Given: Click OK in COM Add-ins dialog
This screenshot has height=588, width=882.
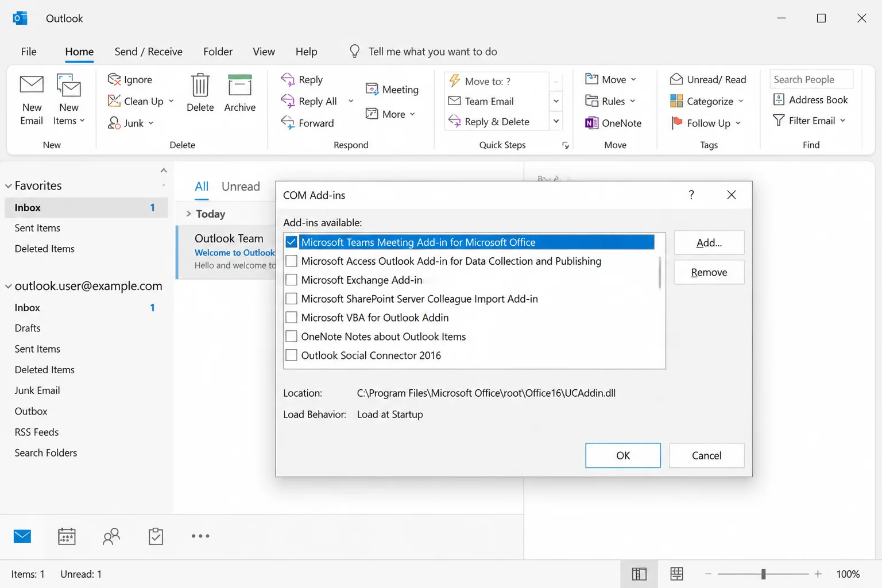Looking at the screenshot, I should pyautogui.click(x=623, y=455).
